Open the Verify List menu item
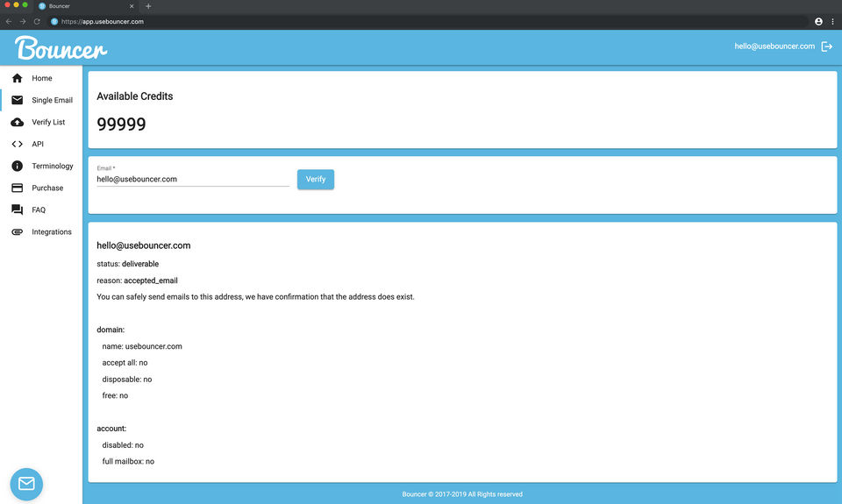The height and width of the screenshot is (504, 842). click(41, 122)
